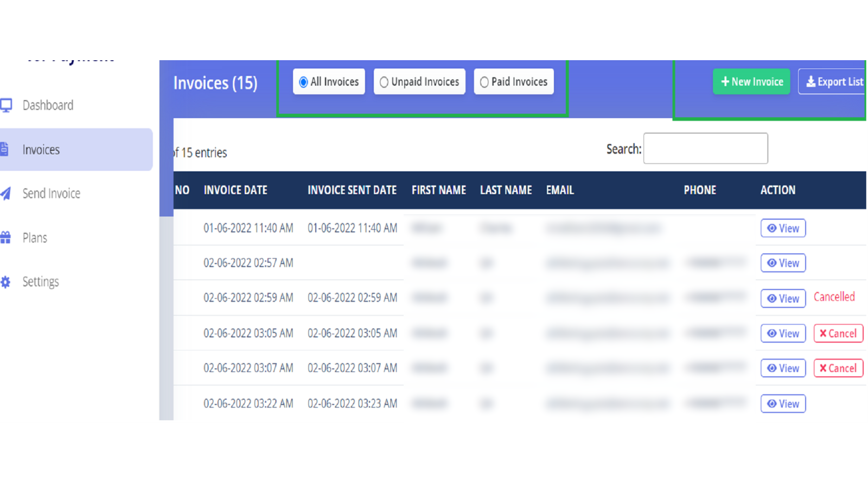868x488 pixels.
Task: Click the plus icon on New Invoice
Action: point(725,81)
